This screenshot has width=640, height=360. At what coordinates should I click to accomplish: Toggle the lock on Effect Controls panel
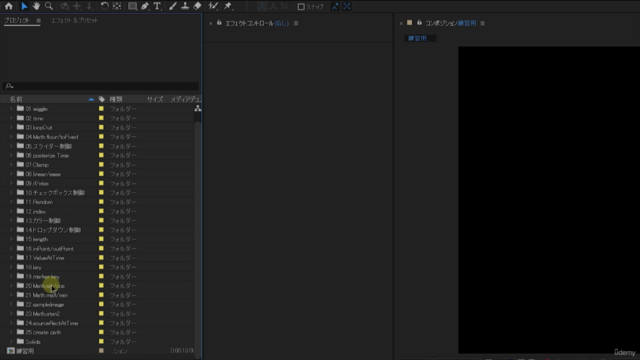(219, 23)
